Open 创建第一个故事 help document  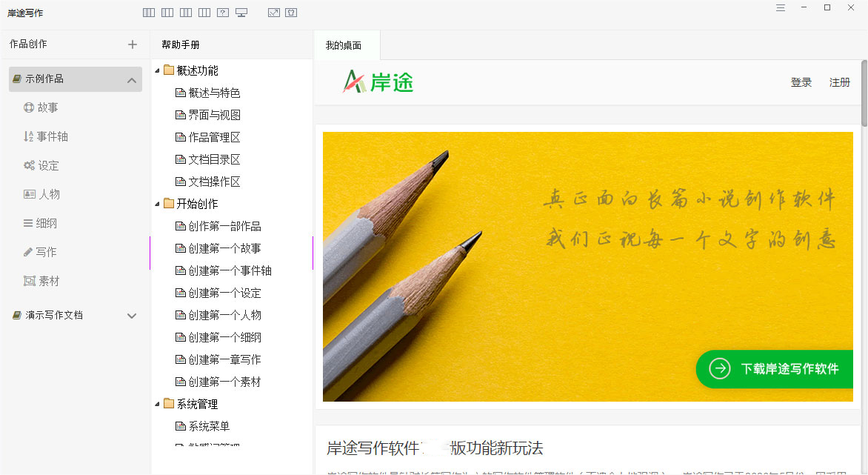point(224,248)
